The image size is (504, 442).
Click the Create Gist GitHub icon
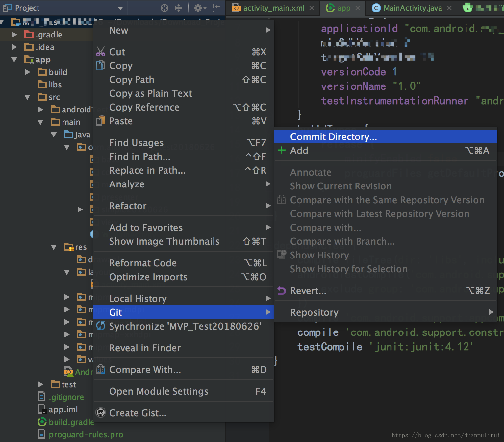(x=101, y=412)
